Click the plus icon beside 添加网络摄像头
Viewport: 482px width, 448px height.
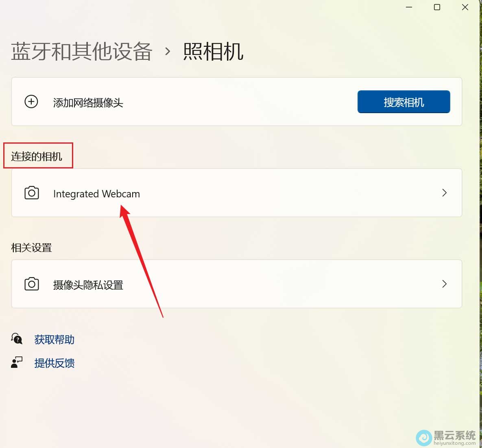coord(31,102)
